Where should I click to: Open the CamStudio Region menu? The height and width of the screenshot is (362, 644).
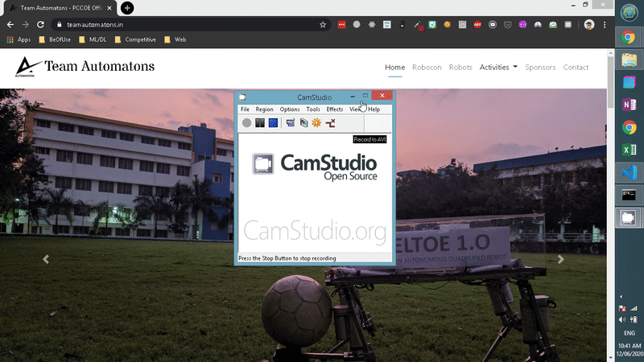tap(265, 109)
